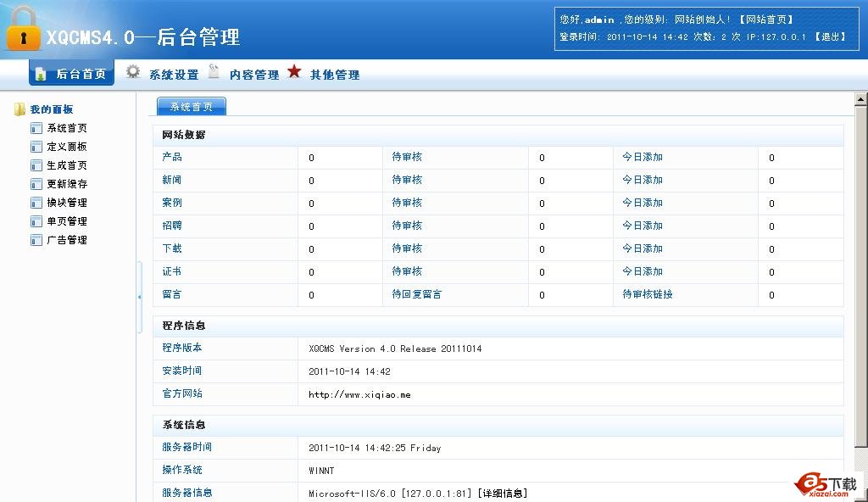Click 今日添加 in the 下载 row
This screenshot has height=502, width=868.
click(643, 248)
